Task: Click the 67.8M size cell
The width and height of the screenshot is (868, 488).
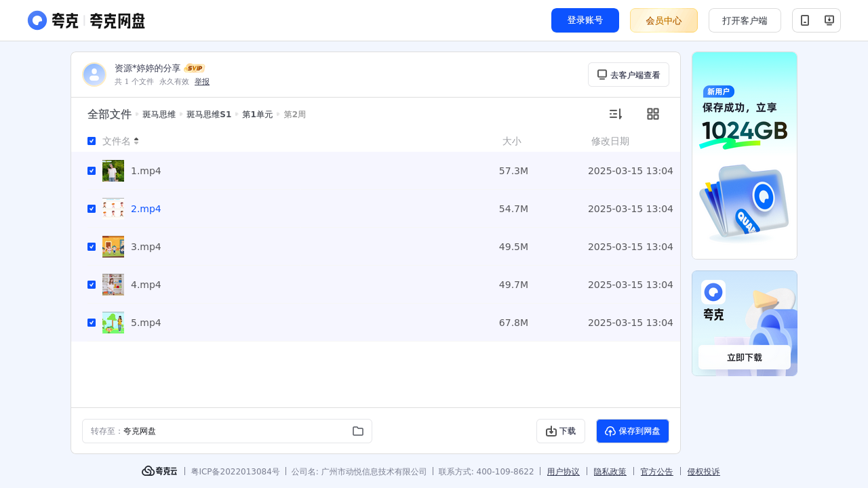Action: (513, 323)
